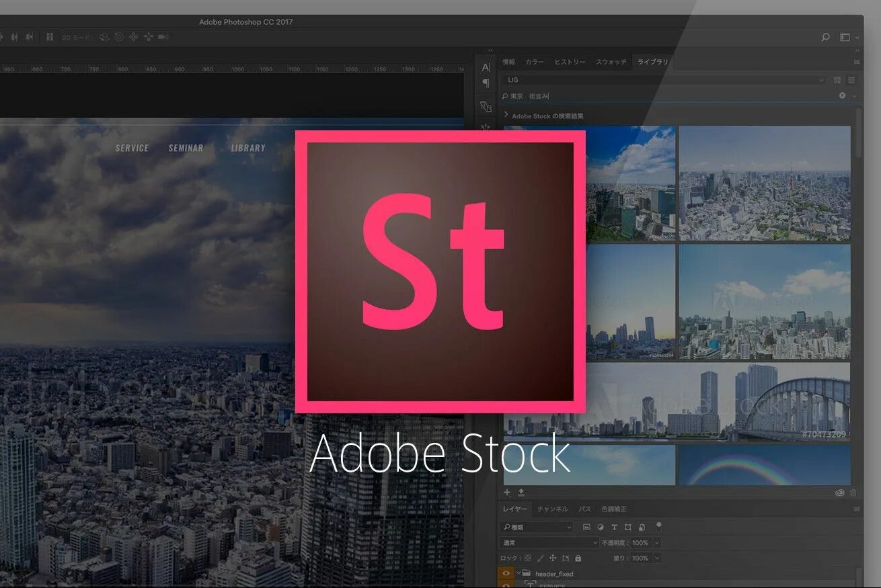Open the blend mode dropdown
Image resolution: width=881 pixels, height=588 pixels.
pyautogui.click(x=549, y=542)
